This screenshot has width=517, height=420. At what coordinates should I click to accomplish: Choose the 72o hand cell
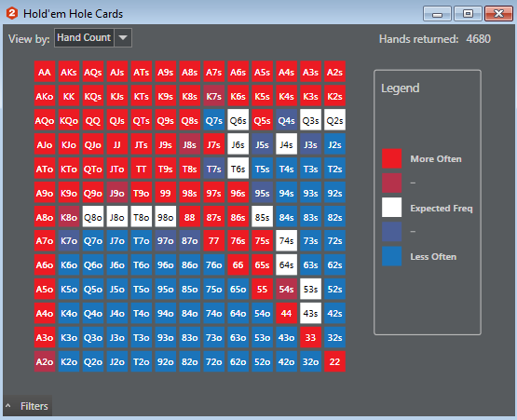(214, 361)
